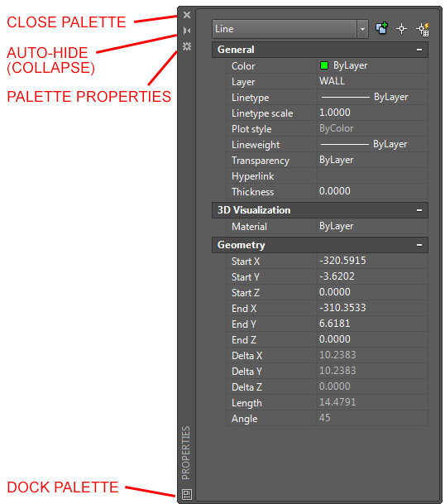Viewport: 445px width, 504px height.
Task: Select the Layer property label
Action: [243, 82]
